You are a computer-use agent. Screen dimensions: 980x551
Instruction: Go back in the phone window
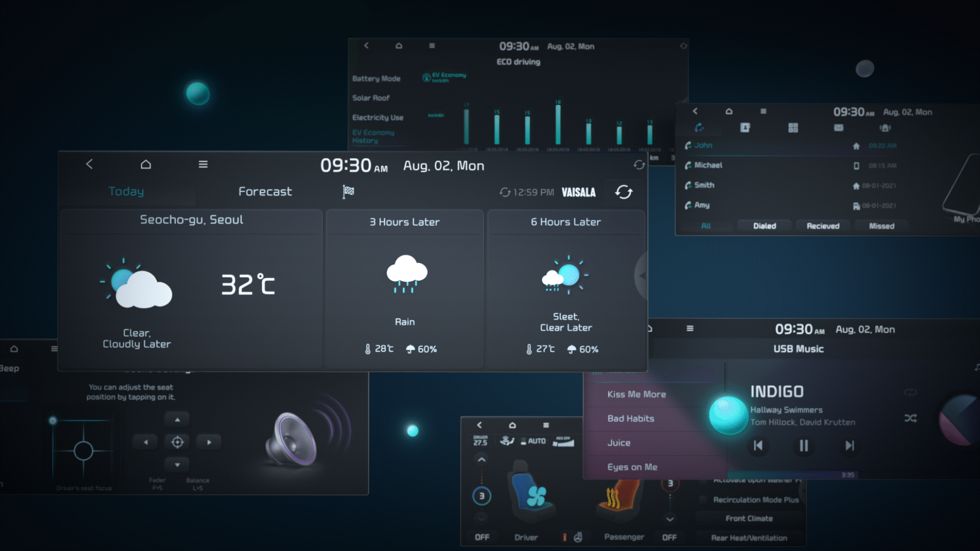click(695, 111)
